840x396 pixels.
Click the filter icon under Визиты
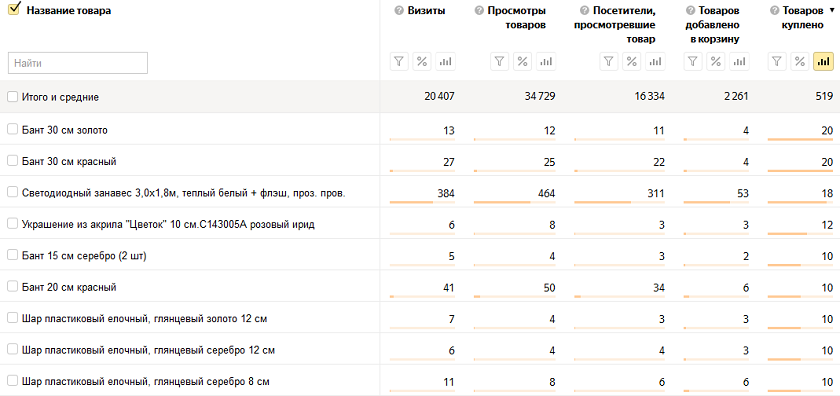[399, 62]
